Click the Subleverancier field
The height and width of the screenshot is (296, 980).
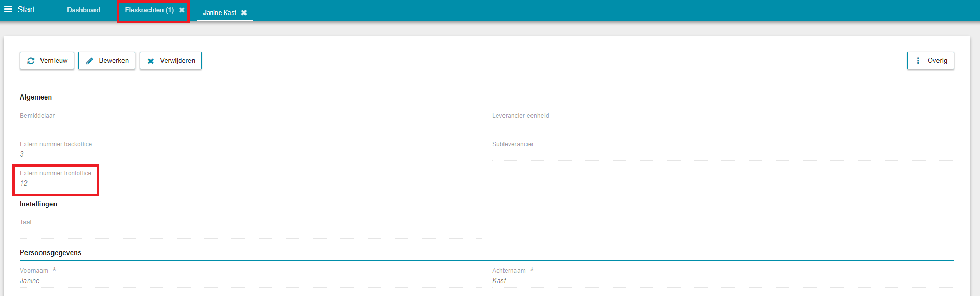point(723,150)
